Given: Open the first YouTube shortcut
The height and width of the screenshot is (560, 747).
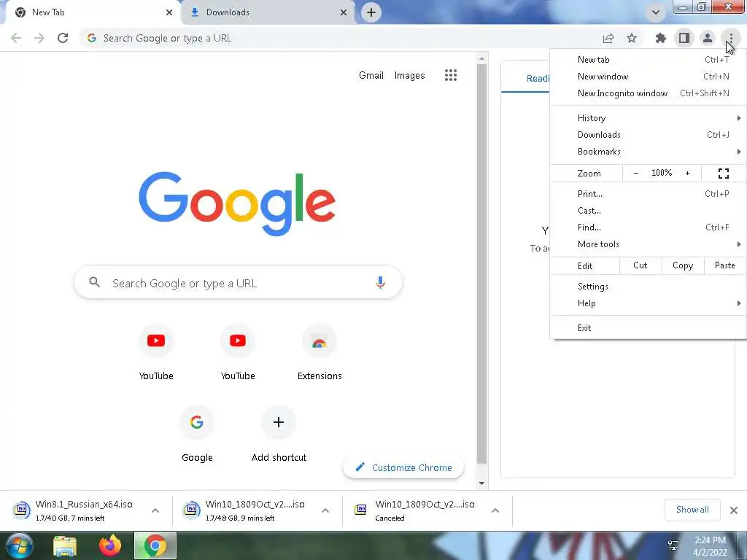Looking at the screenshot, I should [x=156, y=351].
